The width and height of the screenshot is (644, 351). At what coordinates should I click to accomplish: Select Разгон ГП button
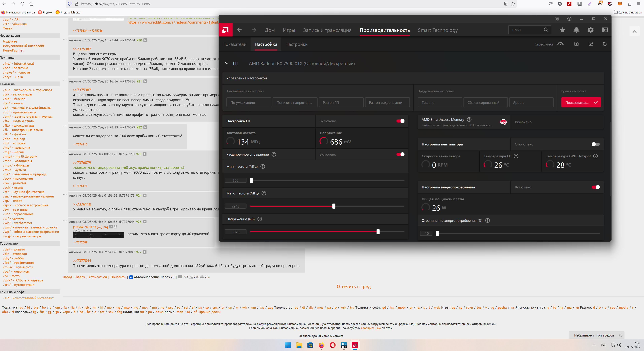[x=341, y=103]
